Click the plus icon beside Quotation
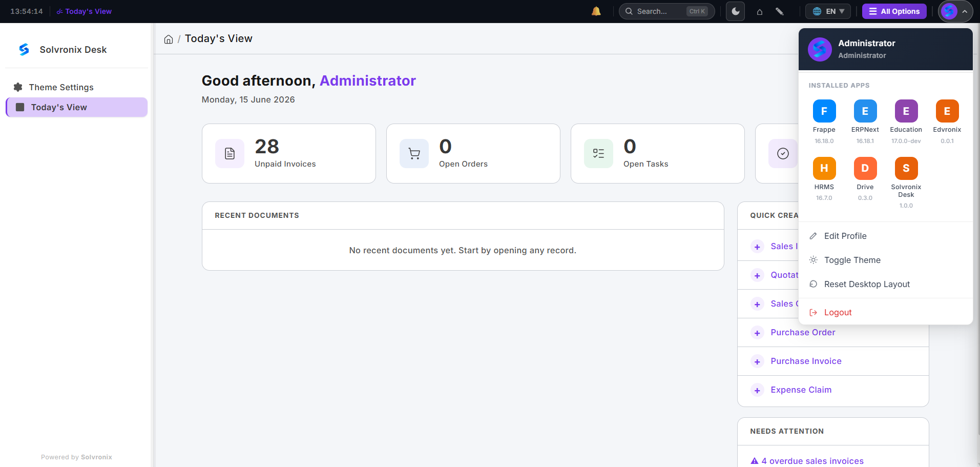980x467 pixels. pyautogui.click(x=757, y=276)
